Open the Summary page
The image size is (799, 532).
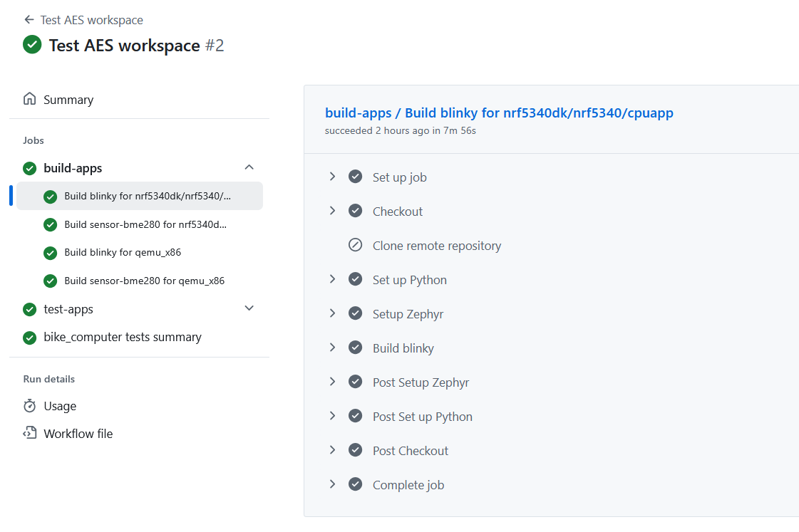[68, 99]
